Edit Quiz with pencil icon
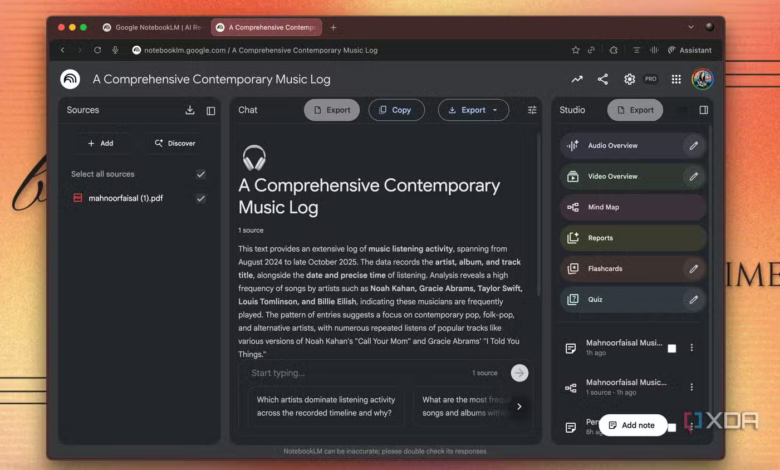Screen dimensions: 780x470 [x=693, y=299]
